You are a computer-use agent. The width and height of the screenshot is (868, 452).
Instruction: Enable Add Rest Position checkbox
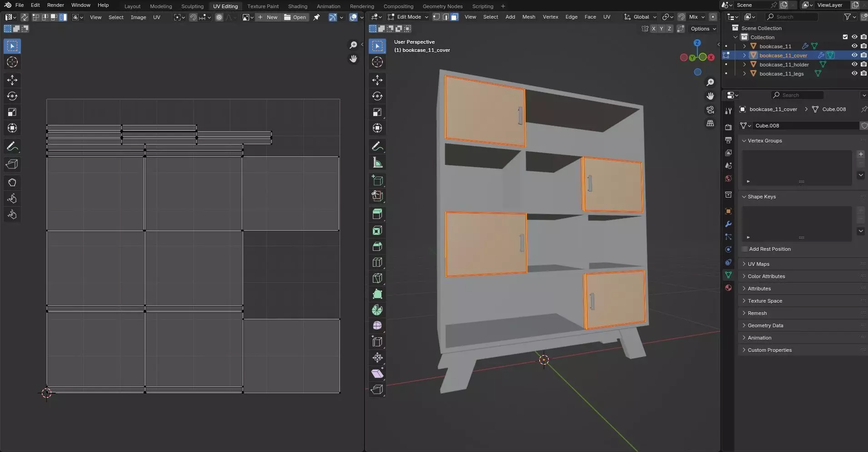(745, 249)
